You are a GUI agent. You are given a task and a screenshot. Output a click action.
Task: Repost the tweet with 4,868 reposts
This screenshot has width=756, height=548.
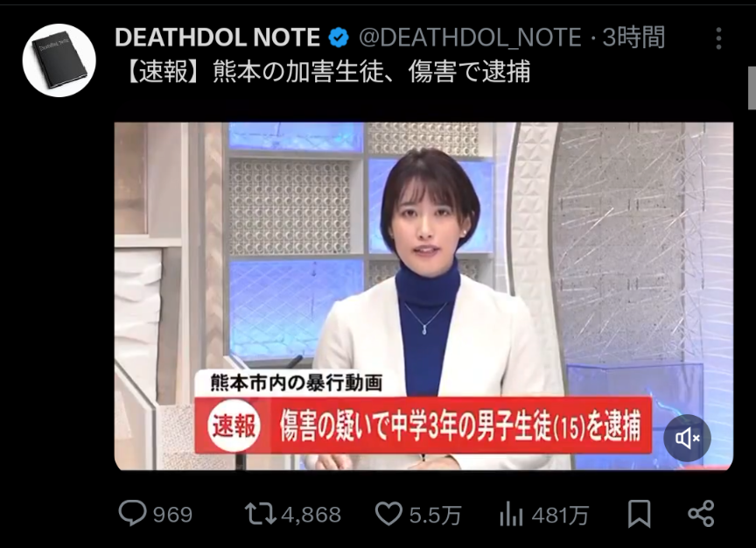point(293,514)
